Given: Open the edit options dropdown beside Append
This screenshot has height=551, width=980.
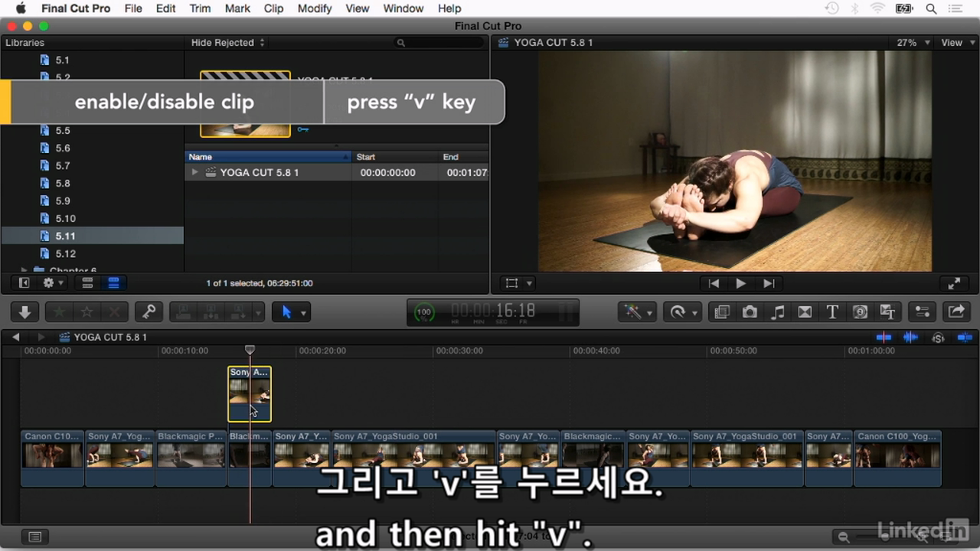Looking at the screenshot, I should 259,312.
